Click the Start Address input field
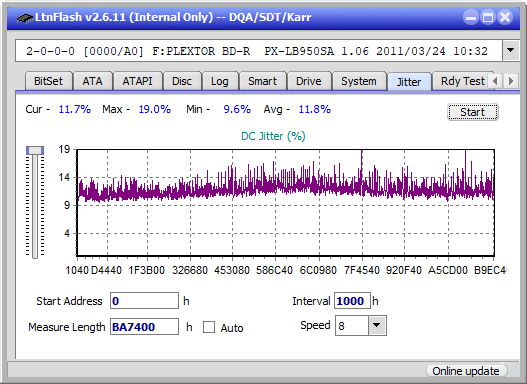The width and height of the screenshot is (527, 384). (144, 301)
